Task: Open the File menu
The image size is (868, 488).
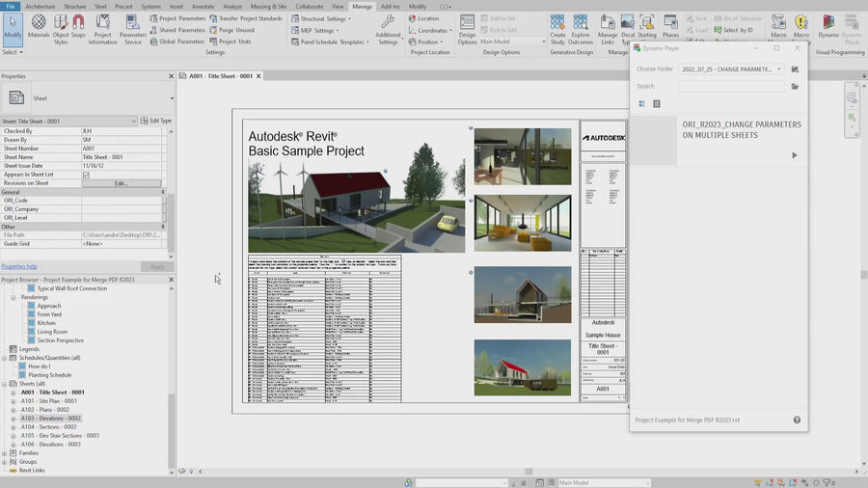Action: [x=10, y=6]
